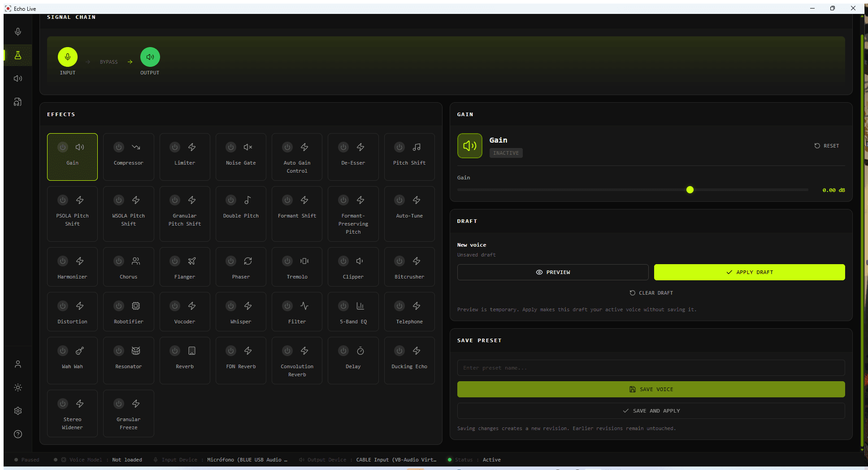Click the Voice Model Not loaded status
This screenshot has width=868, height=470.
pyautogui.click(x=98, y=460)
